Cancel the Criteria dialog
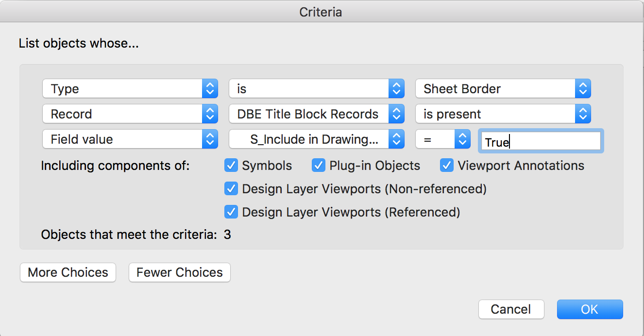The width and height of the screenshot is (644, 336). [511, 309]
